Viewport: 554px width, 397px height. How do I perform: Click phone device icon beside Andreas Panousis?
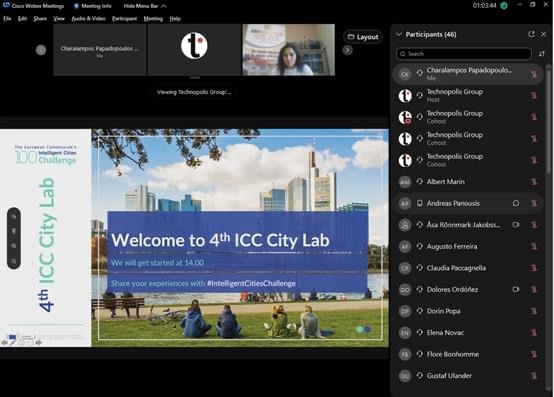click(x=419, y=203)
